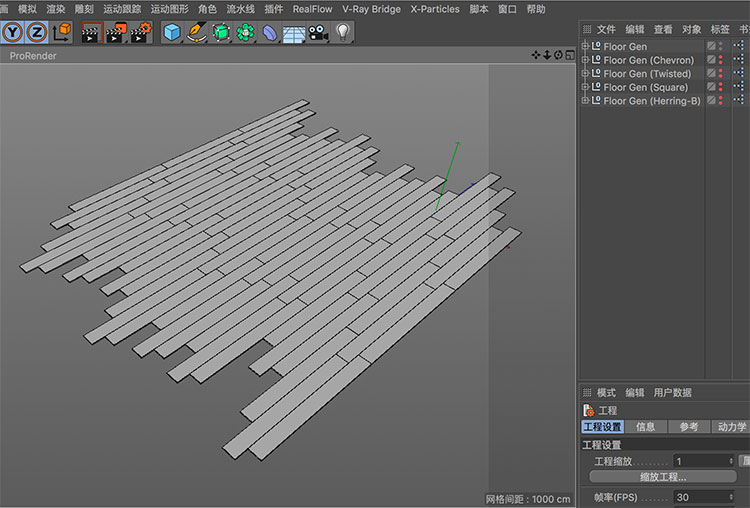Click the viewport rotate-camera icon
The image size is (750, 508).
(x=558, y=55)
